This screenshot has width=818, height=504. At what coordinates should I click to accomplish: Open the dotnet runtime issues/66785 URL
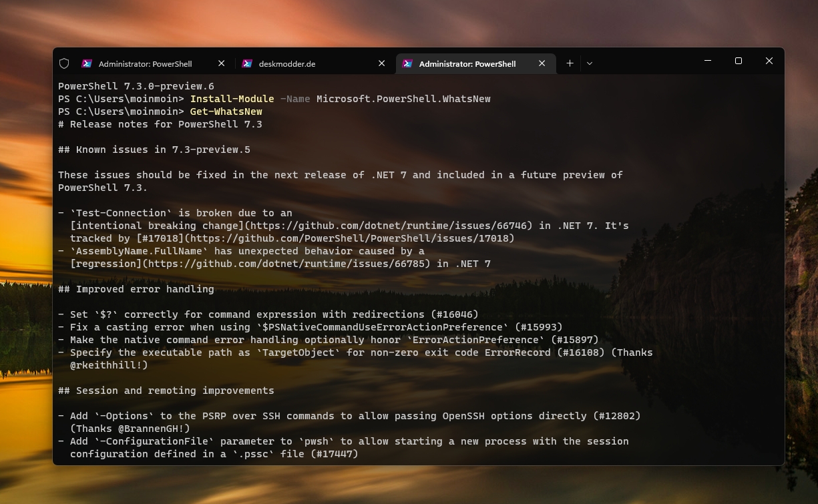286,264
